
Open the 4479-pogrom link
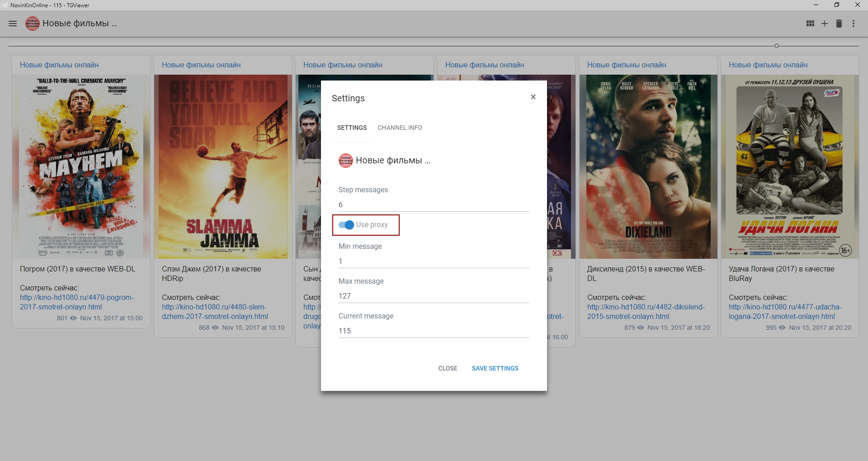click(77, 302)
